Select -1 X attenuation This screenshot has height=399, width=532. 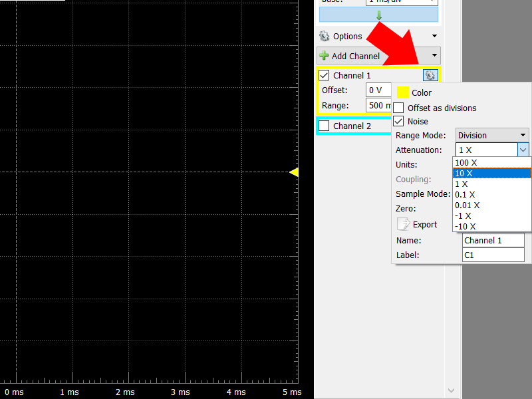[x=491, y=215]
